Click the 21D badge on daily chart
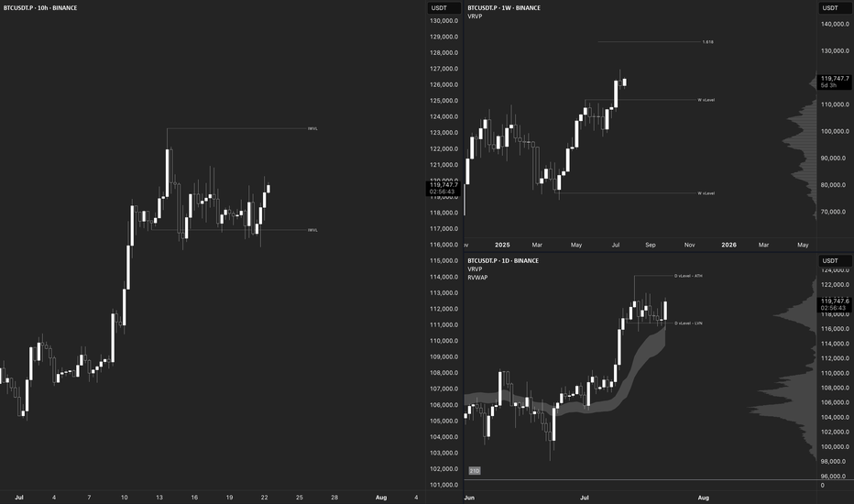The height and width of the screenshot is (504, 854). (475, 471)
